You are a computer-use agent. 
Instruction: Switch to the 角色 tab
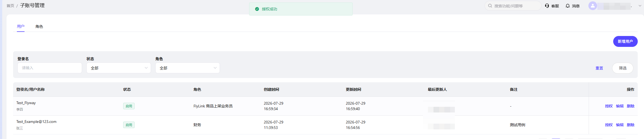39,26
